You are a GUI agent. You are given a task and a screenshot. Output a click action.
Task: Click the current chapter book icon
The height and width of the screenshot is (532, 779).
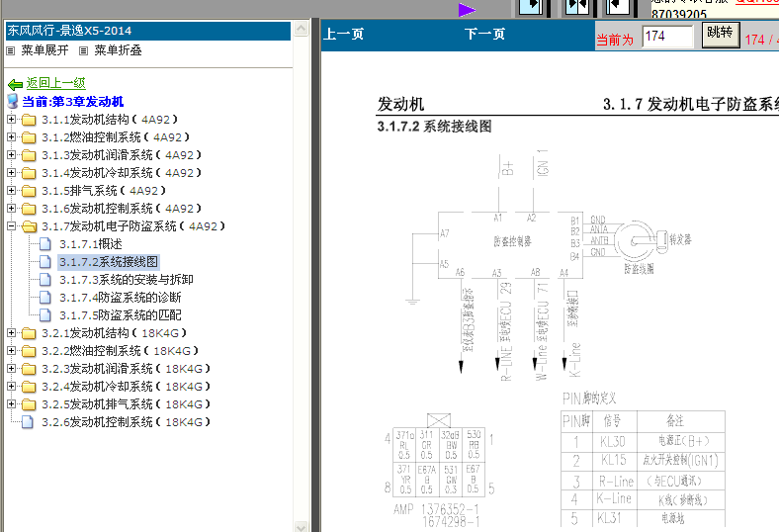pos(13,101)
